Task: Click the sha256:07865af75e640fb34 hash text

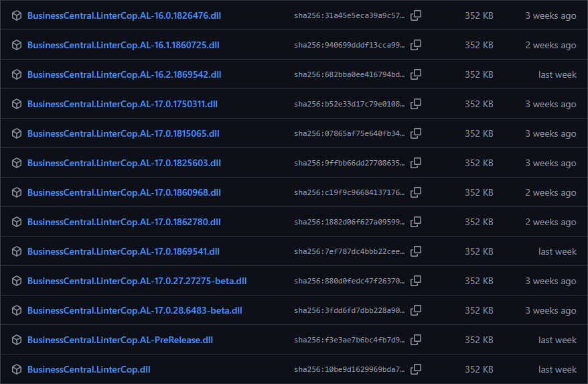Action: [x=349, y=133]
